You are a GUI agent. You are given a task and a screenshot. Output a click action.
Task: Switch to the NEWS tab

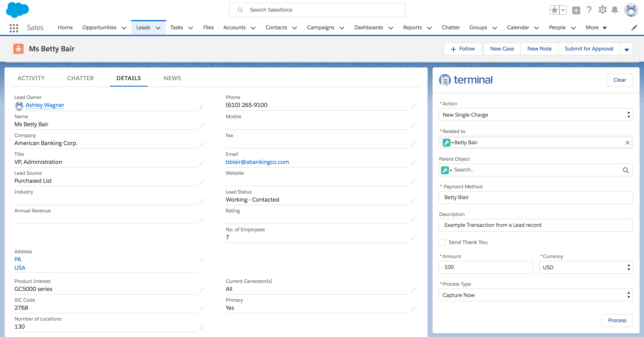tap(172, 78)
